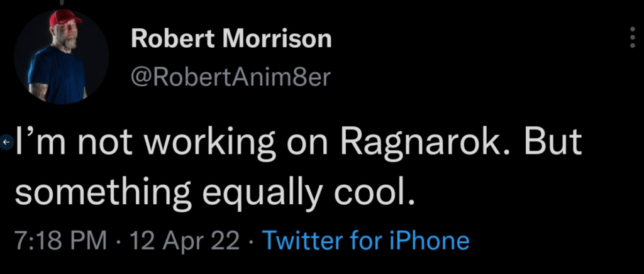The width and height of the screenshot is (644, 274).
Task: Open the three-dot more options menu
Action: pos(633,40)
